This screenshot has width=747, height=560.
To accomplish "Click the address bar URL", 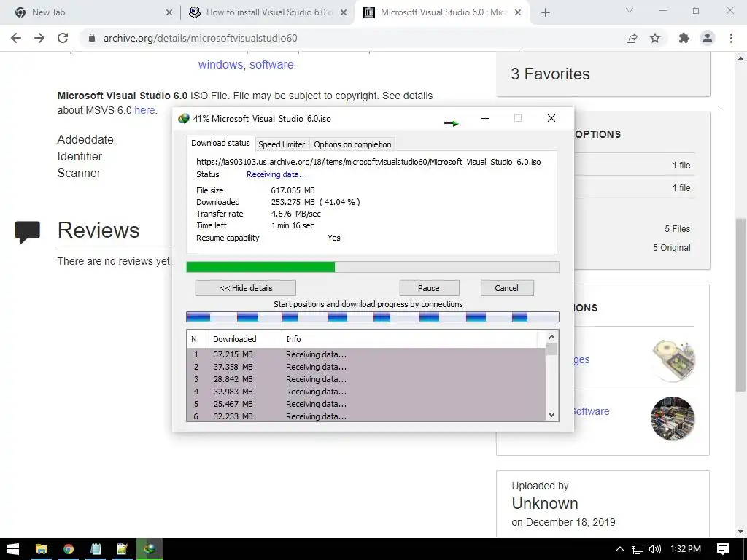I will (200, 38).
